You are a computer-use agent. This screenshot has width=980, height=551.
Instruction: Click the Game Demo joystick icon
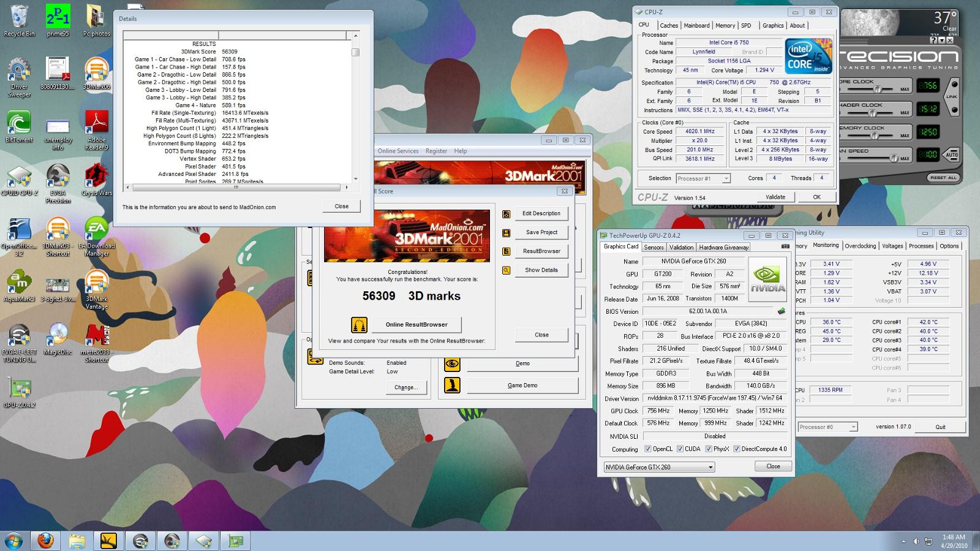point(452,385)
